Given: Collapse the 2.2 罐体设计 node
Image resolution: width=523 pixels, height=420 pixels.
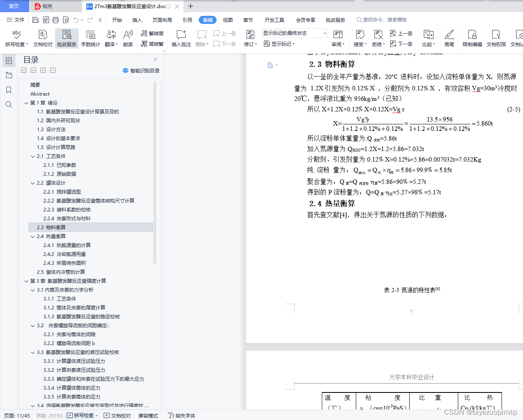Looking at the screenshot, I should (x=33, y=183).
